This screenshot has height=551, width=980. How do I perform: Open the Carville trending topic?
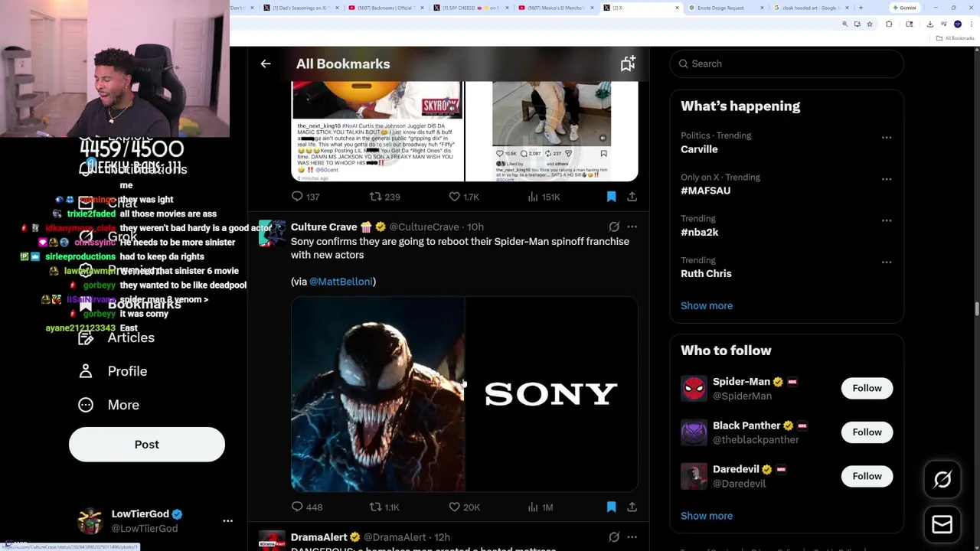pos(786,142)
